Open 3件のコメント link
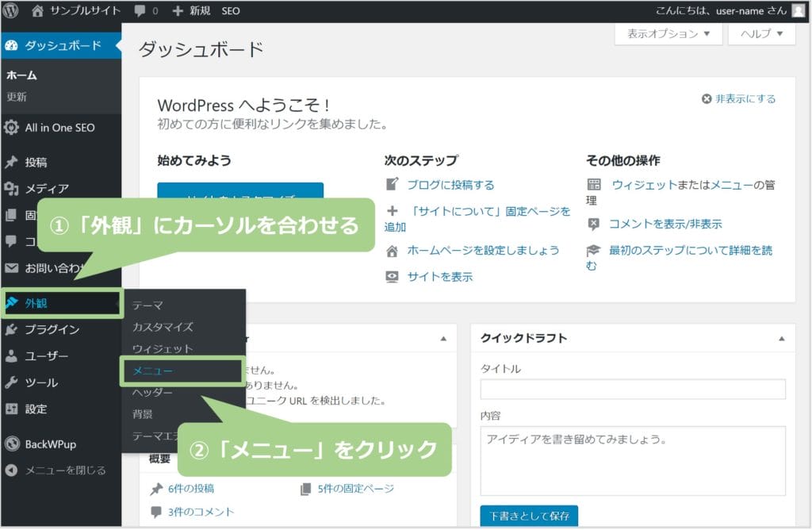 [201, 512]
